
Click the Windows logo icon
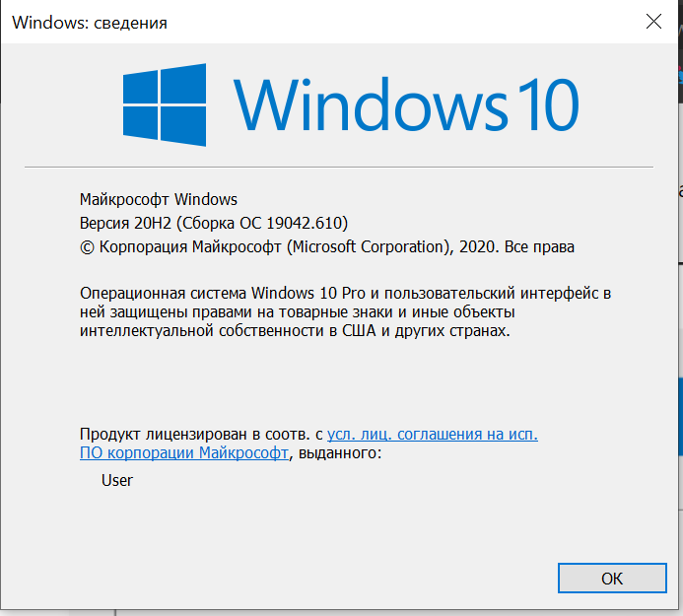165,104
